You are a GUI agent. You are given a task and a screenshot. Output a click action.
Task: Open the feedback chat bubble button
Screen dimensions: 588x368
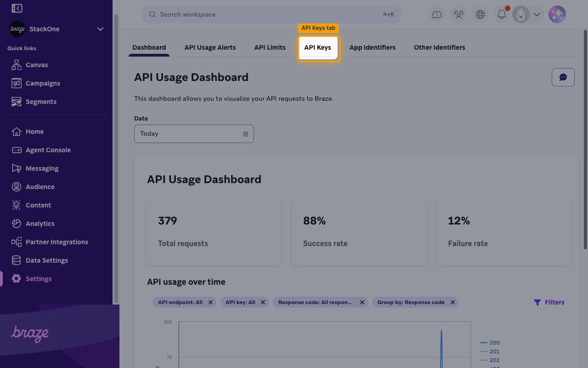[x=563, y=77]
